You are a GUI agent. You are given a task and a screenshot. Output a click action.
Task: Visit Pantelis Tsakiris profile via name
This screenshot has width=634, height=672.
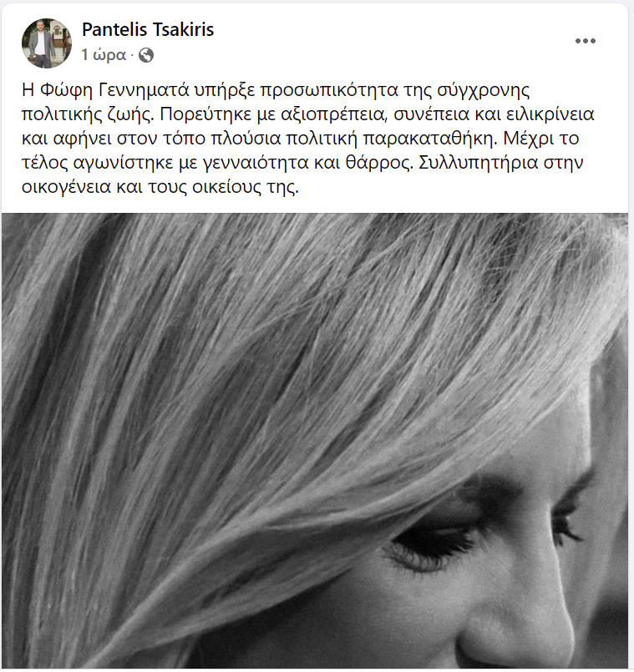coord(148,29)
